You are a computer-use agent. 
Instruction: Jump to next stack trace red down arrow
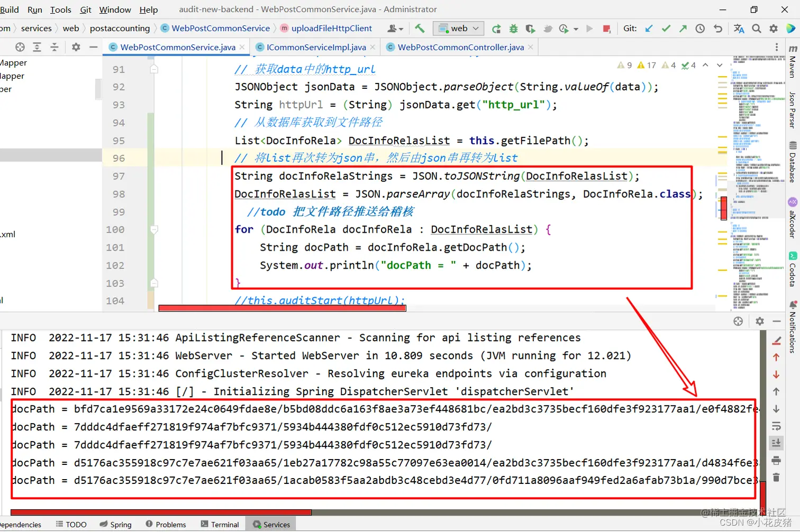[x=776, y=374]
